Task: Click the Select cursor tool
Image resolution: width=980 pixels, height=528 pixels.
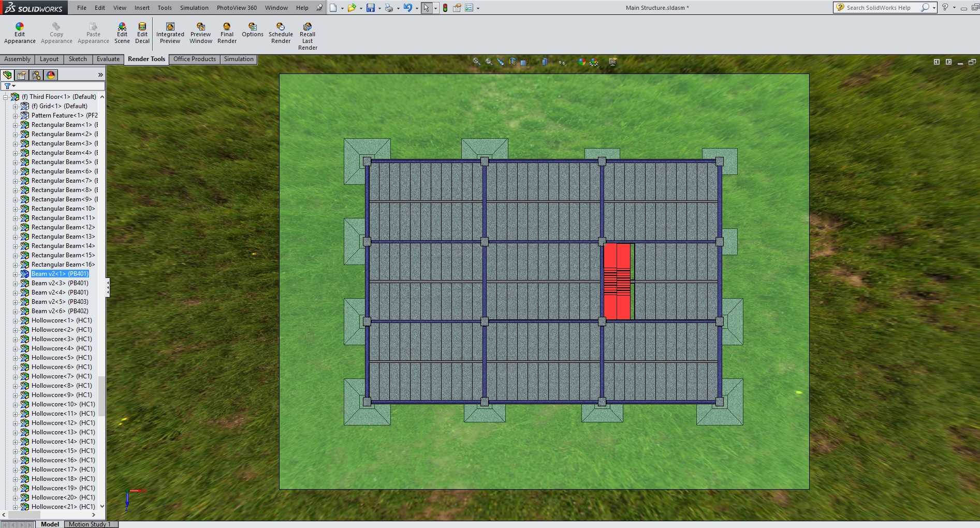Action: click(426, 8)
